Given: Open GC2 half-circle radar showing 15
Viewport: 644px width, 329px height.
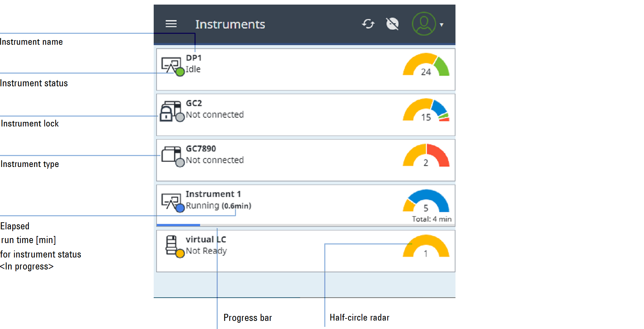Looking at the screenshot, I should coord(426,110).
